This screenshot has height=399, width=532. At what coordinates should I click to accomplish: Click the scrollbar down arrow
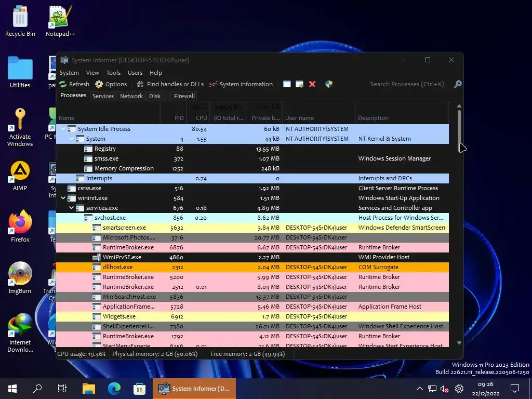[x=459, y=343]
